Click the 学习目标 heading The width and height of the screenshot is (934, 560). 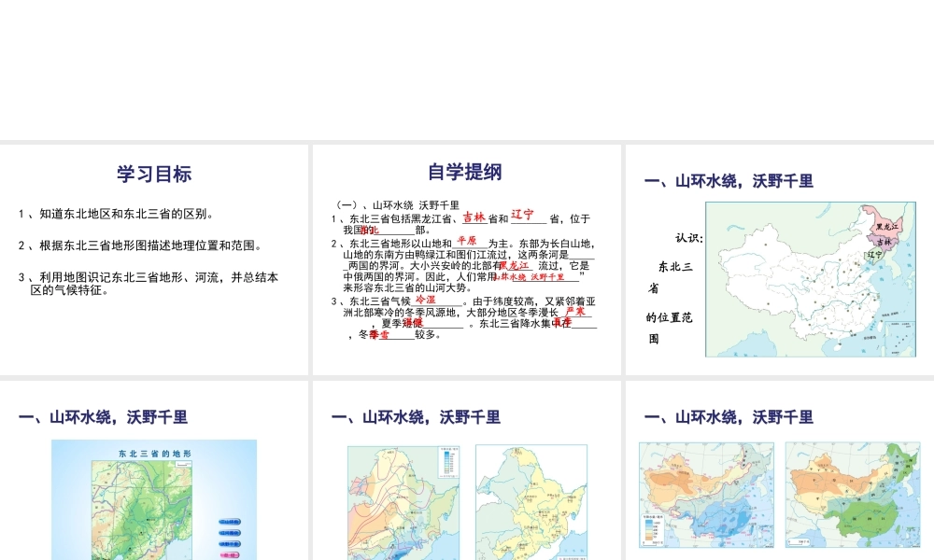click(x=154, y=174)
